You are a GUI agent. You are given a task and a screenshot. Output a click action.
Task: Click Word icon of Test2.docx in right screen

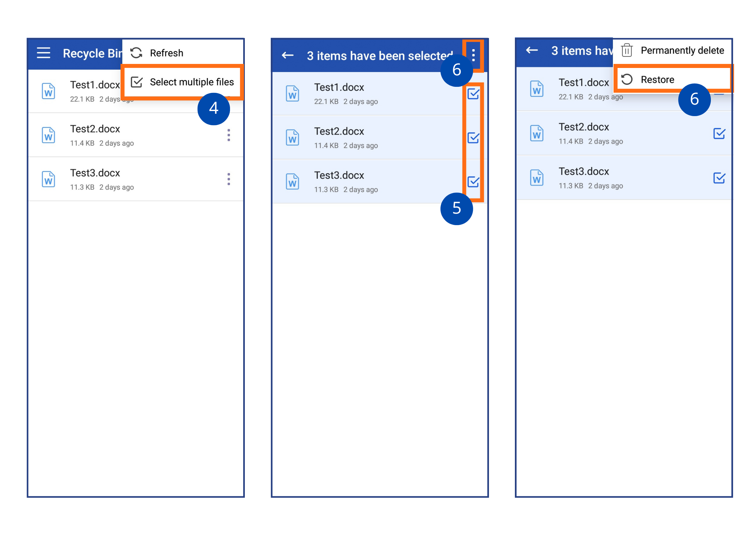[x=537, y=133]
